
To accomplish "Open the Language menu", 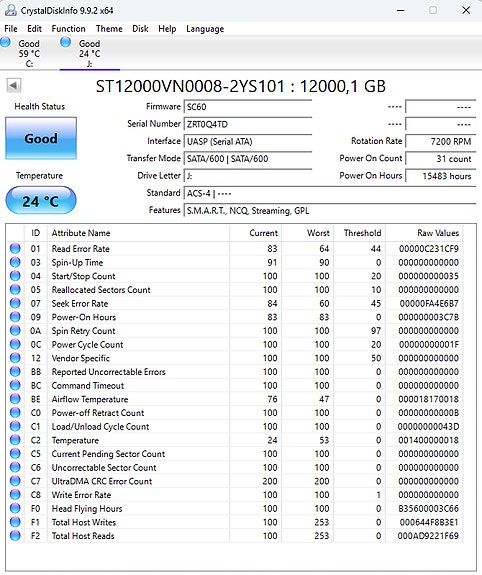I will pos(205,29).
